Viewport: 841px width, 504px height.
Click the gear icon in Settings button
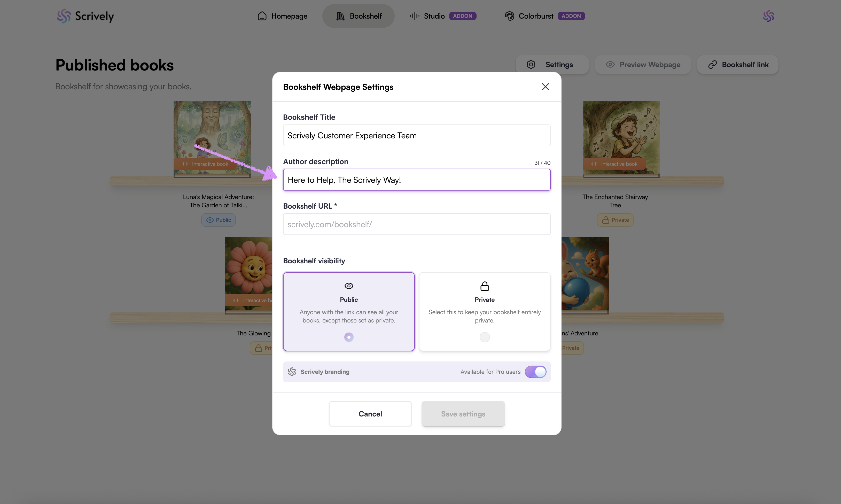[x=531, y=65]
